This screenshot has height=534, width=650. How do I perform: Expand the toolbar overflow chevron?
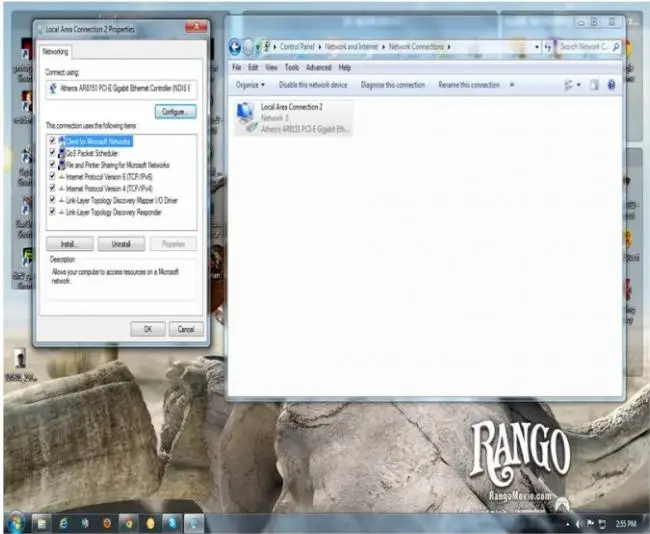tap(512, 85)
